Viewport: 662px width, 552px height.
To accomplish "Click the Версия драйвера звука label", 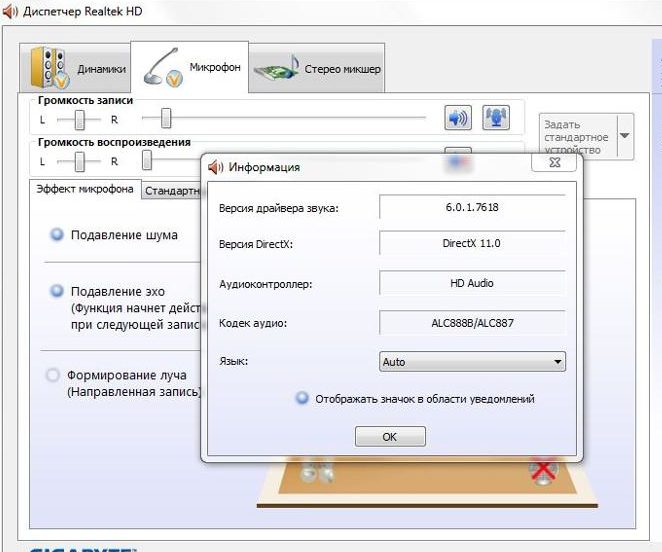I will coord(279,209).
